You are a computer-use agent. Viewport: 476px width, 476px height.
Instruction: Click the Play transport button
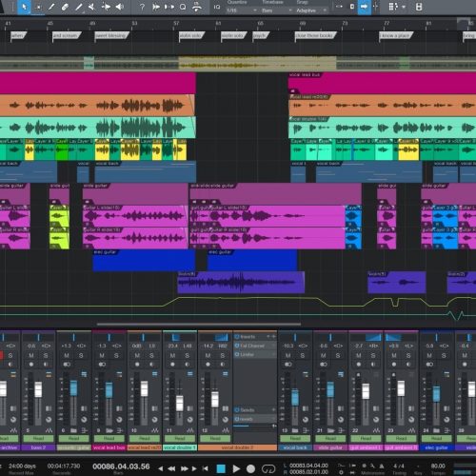pos(236,468)
